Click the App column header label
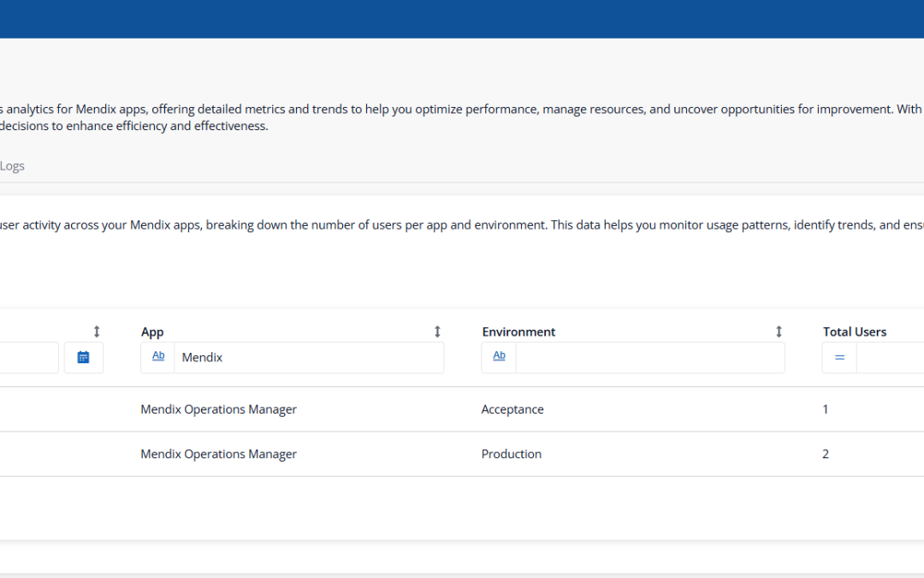924x578 pixels. coord(152,332)
